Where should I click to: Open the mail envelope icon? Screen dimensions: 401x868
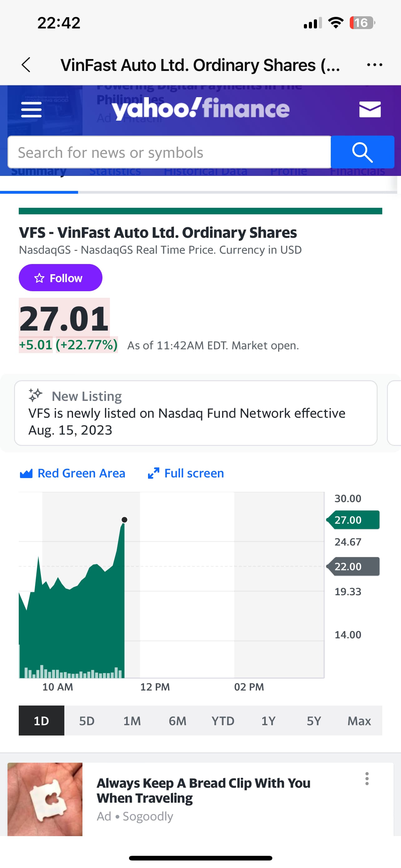tap(370, 109)
